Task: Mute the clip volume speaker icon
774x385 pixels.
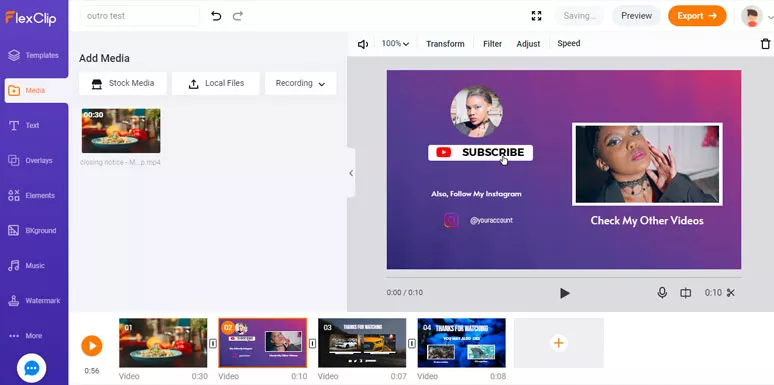Action: pos(363,44)
